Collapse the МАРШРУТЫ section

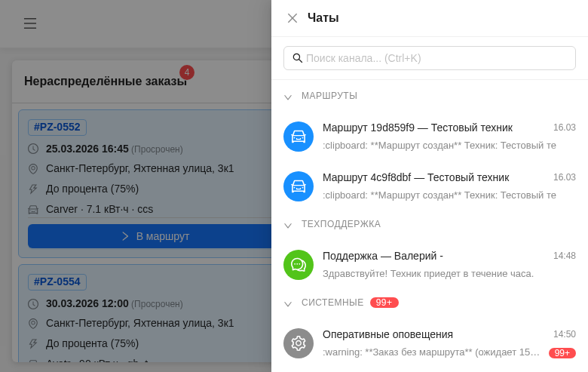pos(288,97)
